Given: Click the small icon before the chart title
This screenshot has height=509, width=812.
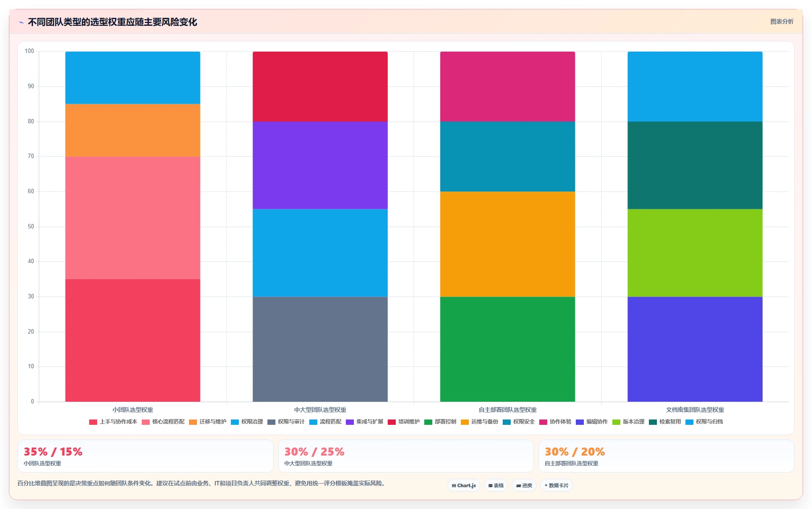Looking at the screenshot, I should (x=21, y=22).
